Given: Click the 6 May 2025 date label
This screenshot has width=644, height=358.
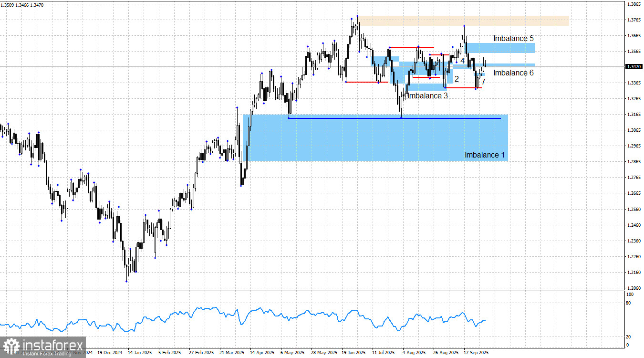Looking at the screenshot, I should [292, 353].
